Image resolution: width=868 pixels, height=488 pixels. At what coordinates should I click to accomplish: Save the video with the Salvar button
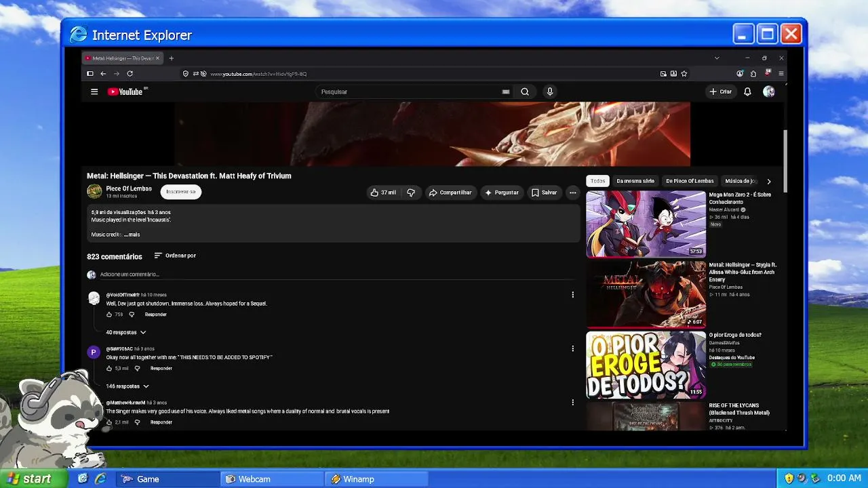pyautogui.click(x=544, y=192)
